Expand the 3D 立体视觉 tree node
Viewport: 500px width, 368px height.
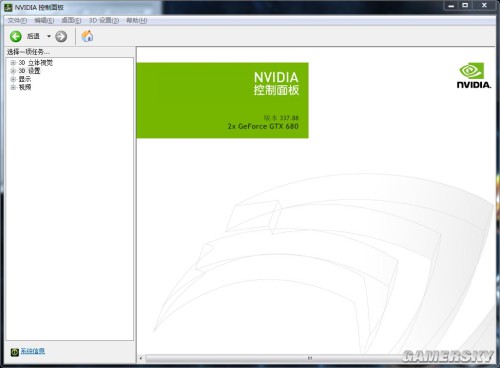pyautogui.click(x=13, y=63)
